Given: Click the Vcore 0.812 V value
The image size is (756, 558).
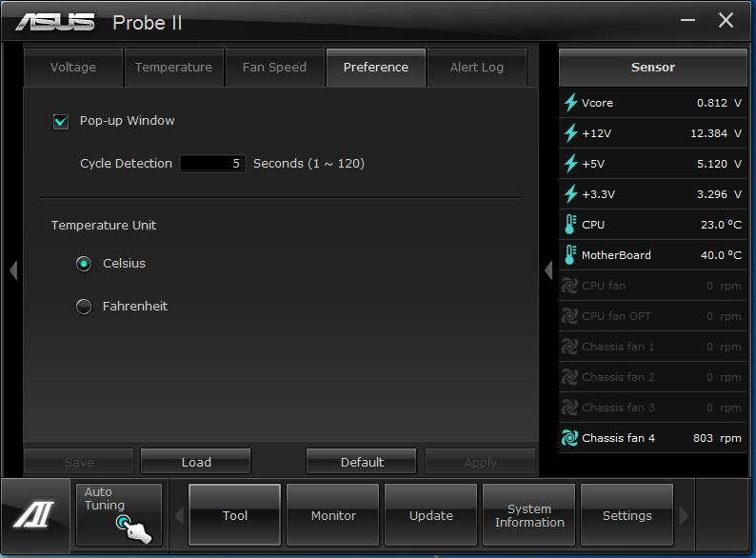Looking at the screenshot, I should coord(719,103).
